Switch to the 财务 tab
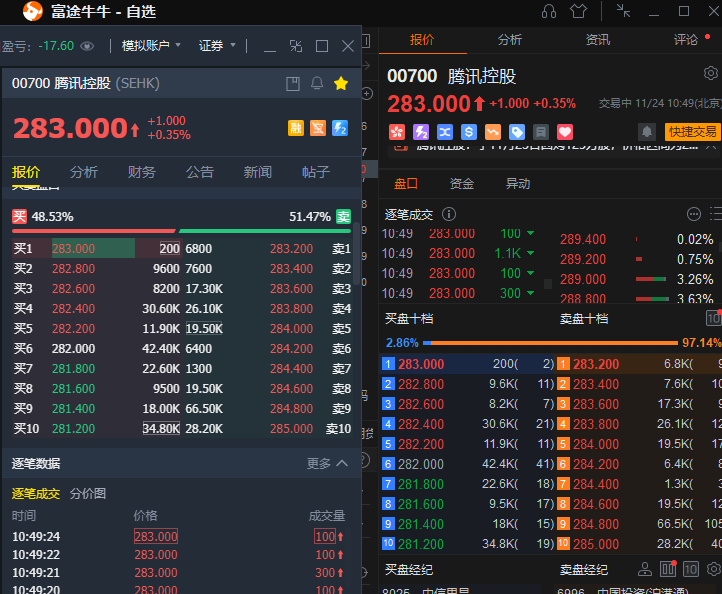Image resolution: width=722 pixels, height=594 pixels. pyautogui.click(x=142, y=172)
